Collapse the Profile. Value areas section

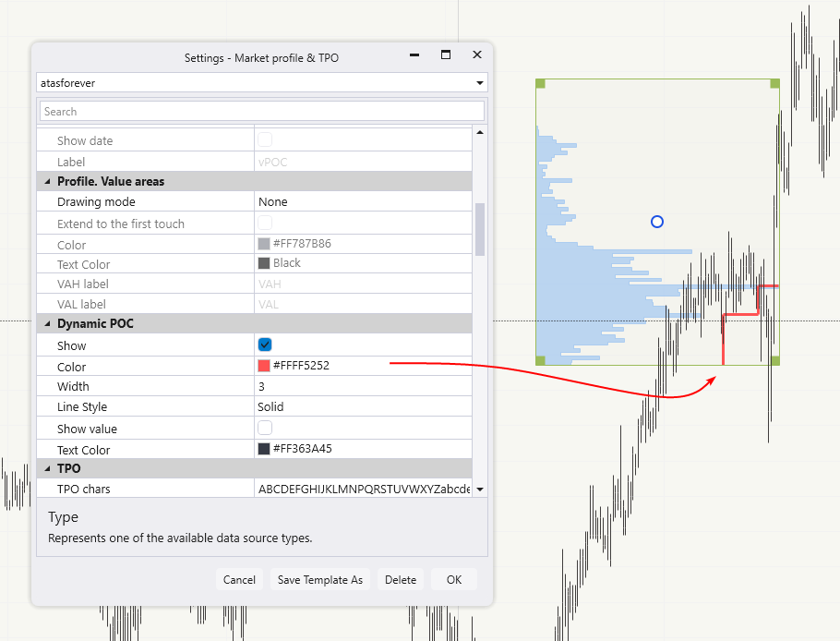coord(48,182)
